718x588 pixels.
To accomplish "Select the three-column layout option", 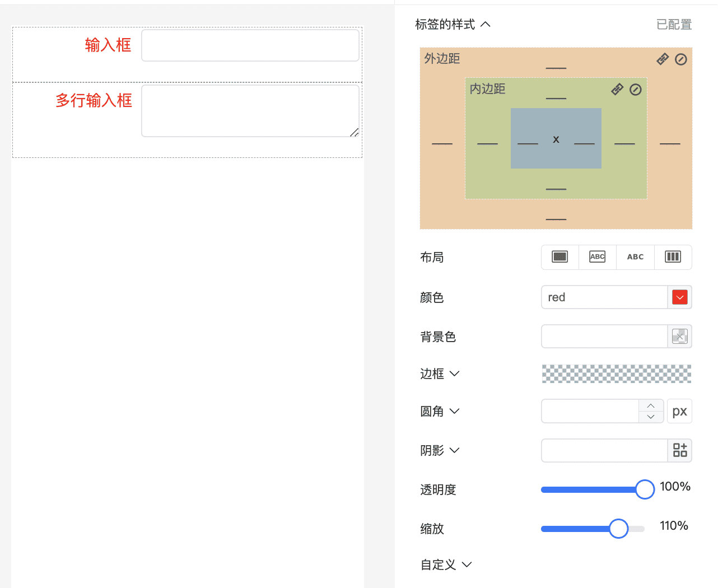I will [673, 257].
